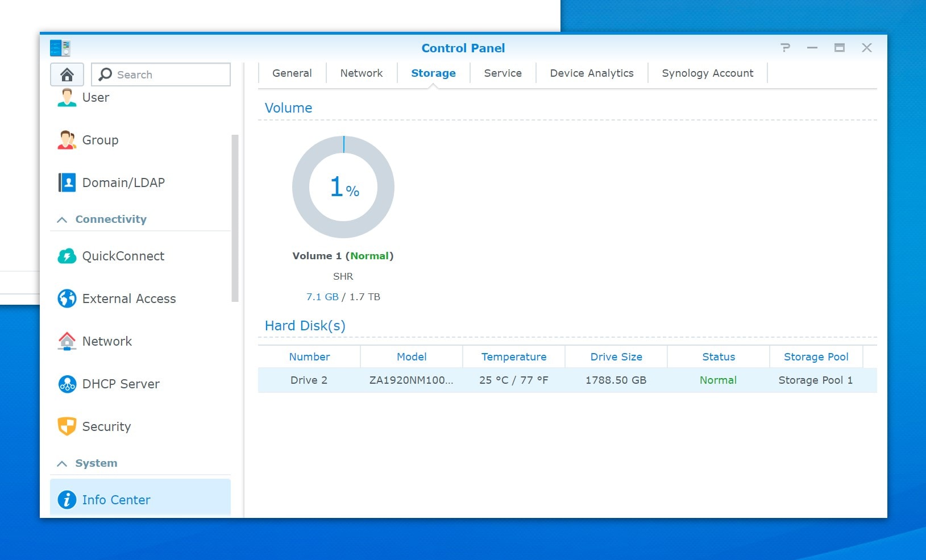This screenshot has width=926, height=560.
Task: Sort by the Temperature column header
Action: pos(514,357)
